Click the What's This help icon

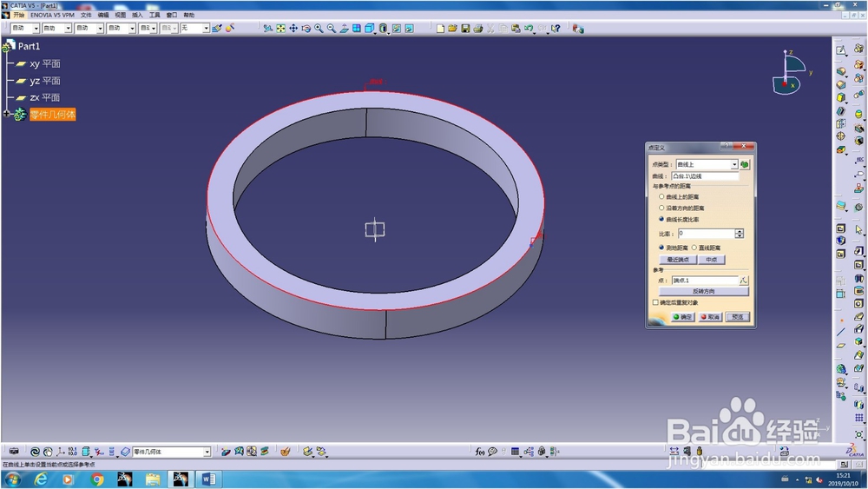pos(556,29)
